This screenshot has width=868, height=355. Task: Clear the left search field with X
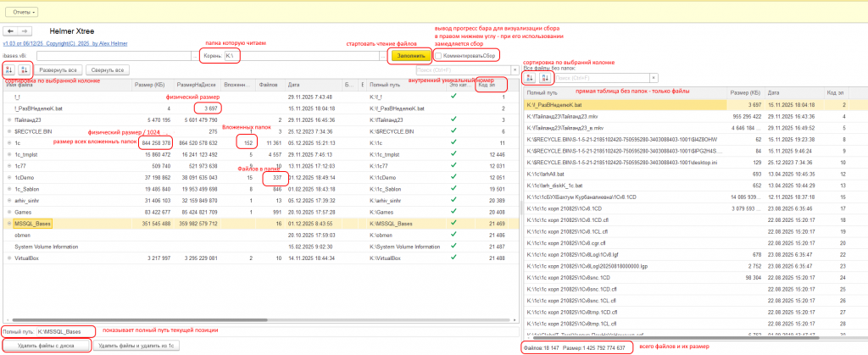pos(515,70)
